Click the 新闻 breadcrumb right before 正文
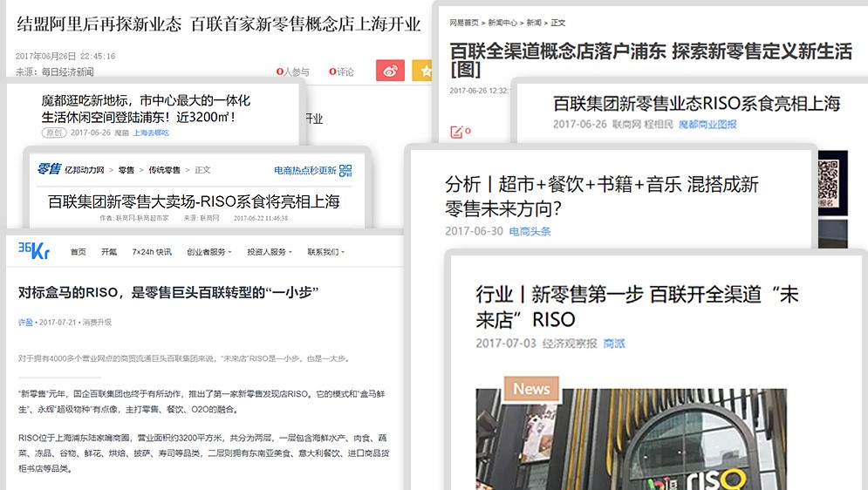 [534, 23]
